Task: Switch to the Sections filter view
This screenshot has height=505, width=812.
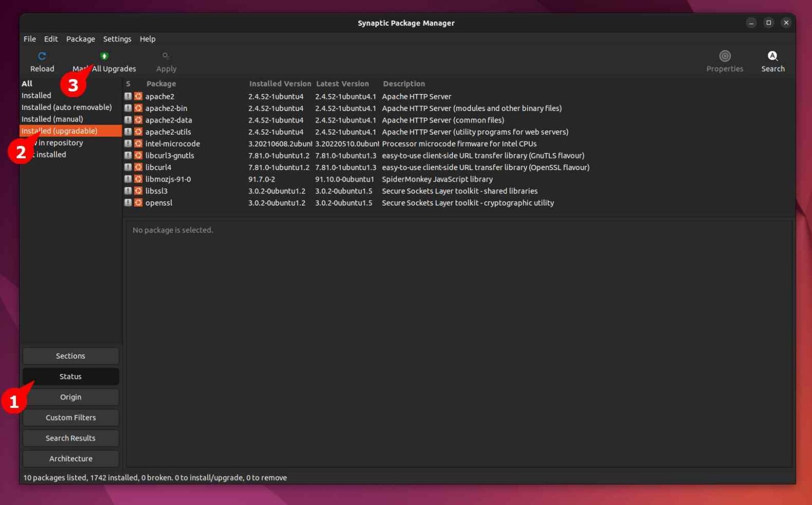Action: [70, 356]
